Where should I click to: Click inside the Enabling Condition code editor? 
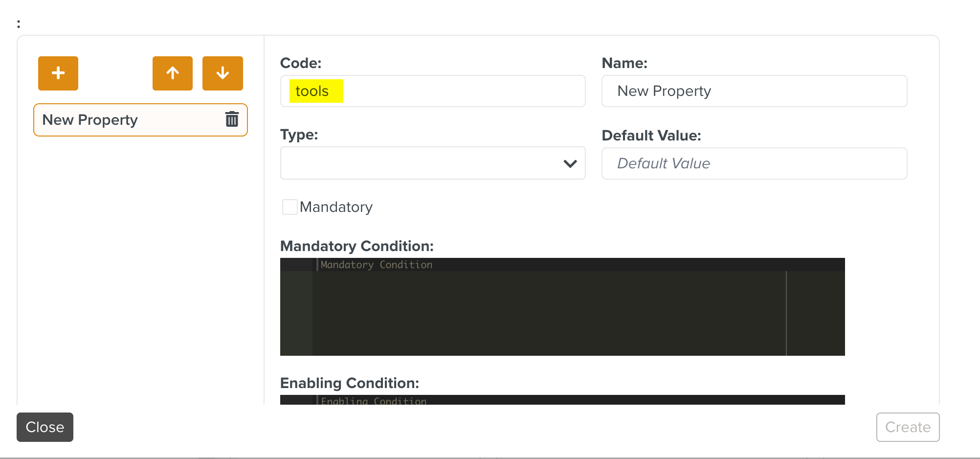[548, 400]
